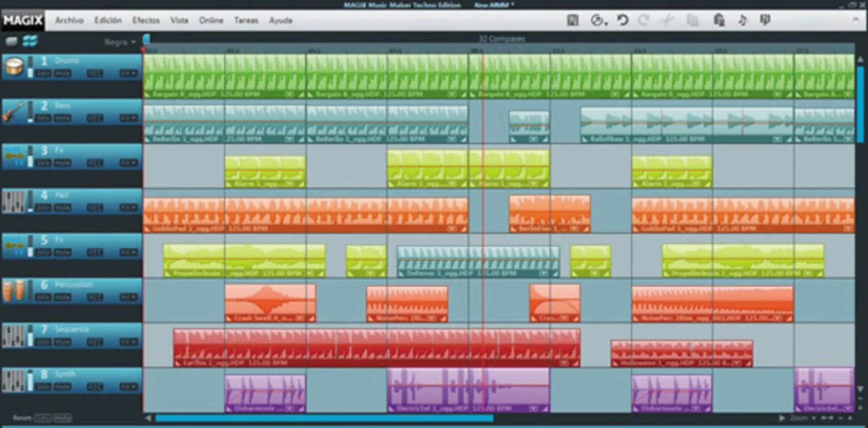The height and width of the screenshot is (428, 868).
Task: Click the redo arrow icon
Action: point(644,20)
